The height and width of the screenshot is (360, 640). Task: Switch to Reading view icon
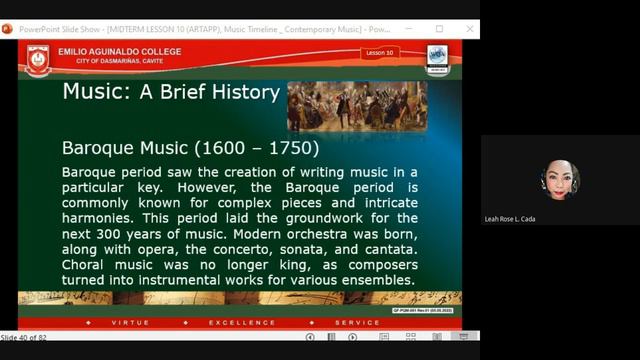point(437,336)
